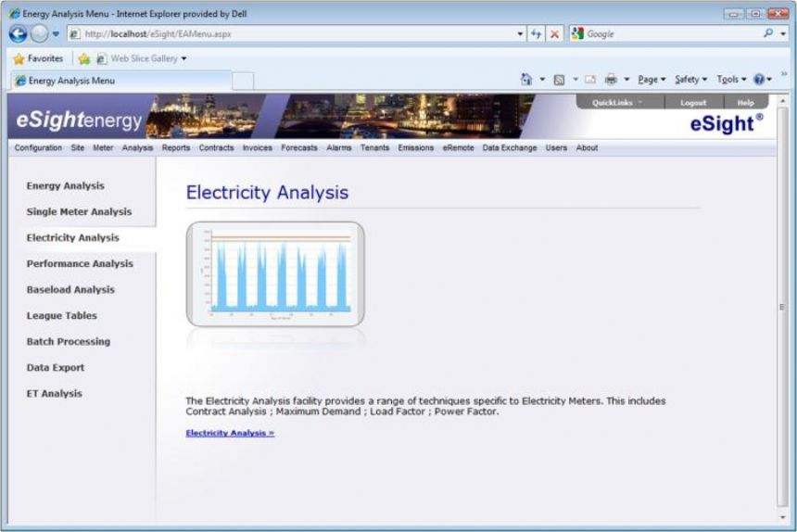797x532 pixels.
Task: Open the search provider dropdown arrow
Action: pos(783,34)
